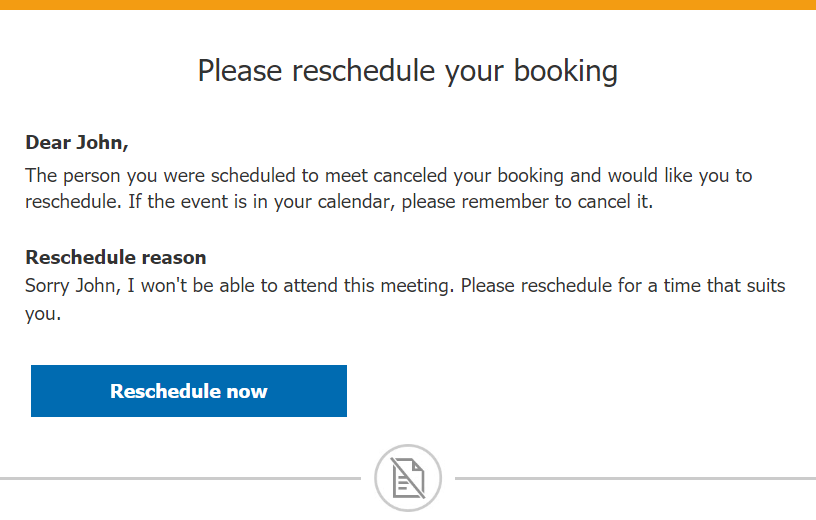Click the 'Reschedule reason' bold label

tap(116, 258)
